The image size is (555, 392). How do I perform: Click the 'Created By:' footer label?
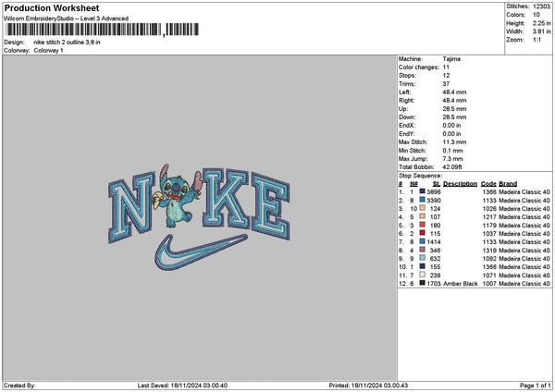click(x=19, y=386)
